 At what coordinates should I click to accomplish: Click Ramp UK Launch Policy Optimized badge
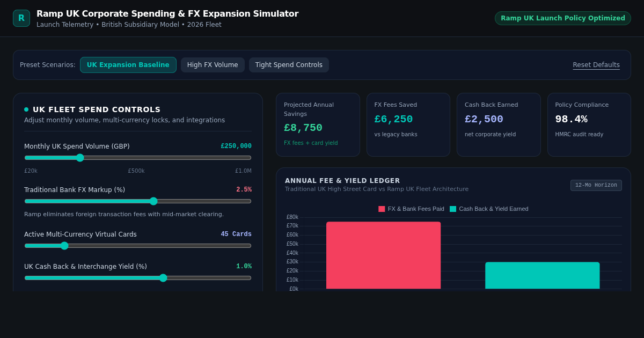click(x=563, y=18)
